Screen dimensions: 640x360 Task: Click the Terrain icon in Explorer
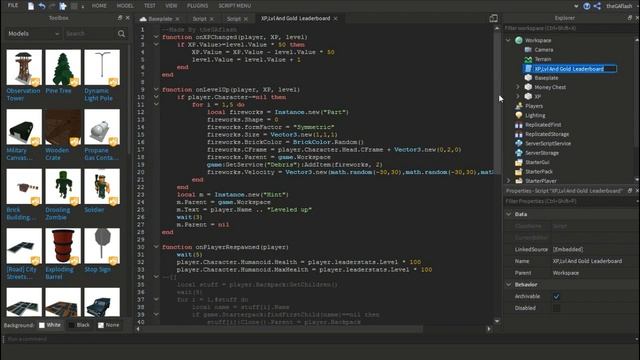528,59
